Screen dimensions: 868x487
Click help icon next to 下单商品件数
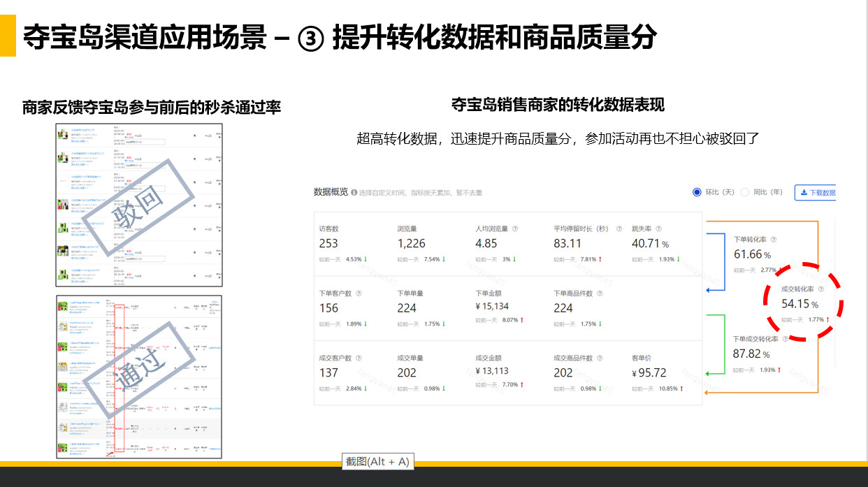tap(599, 293)
